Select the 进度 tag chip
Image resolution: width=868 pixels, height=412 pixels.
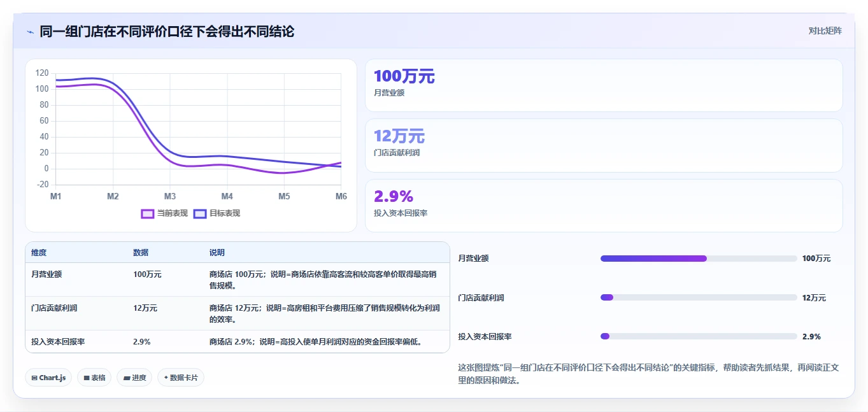pos(134,378)
